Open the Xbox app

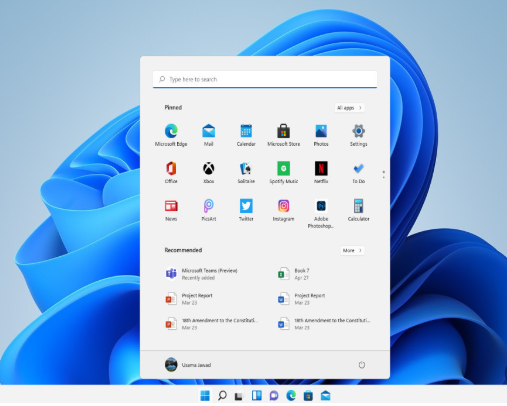coord(209,172)
